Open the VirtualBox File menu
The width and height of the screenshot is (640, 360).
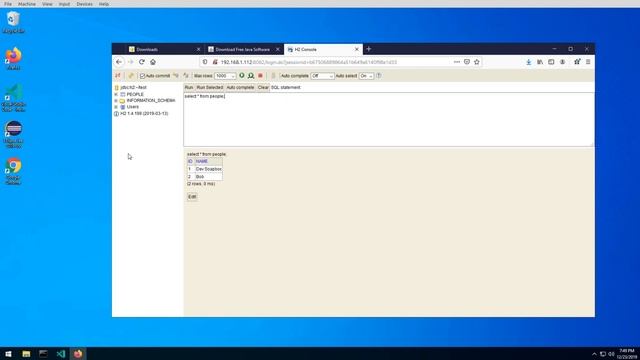(8, 4)
